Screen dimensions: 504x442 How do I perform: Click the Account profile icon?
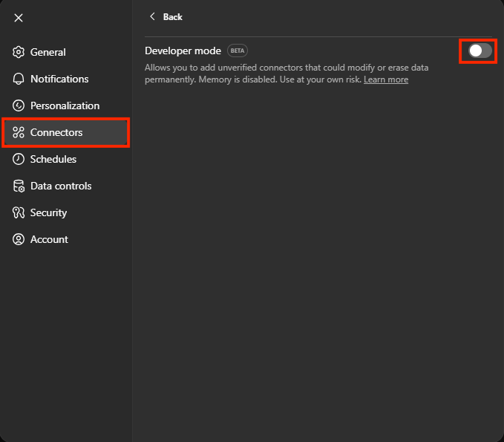pyautogui.click(x=19, y=239)
